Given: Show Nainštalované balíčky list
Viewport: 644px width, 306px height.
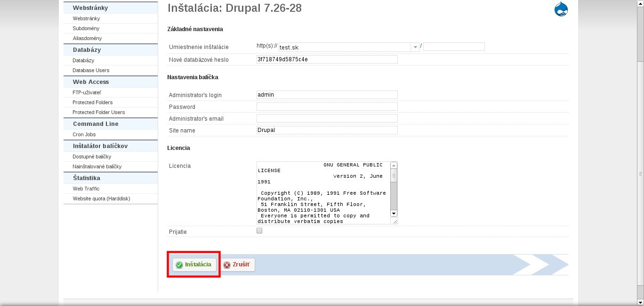Looking at the screenshot, I should click(97, 166).
